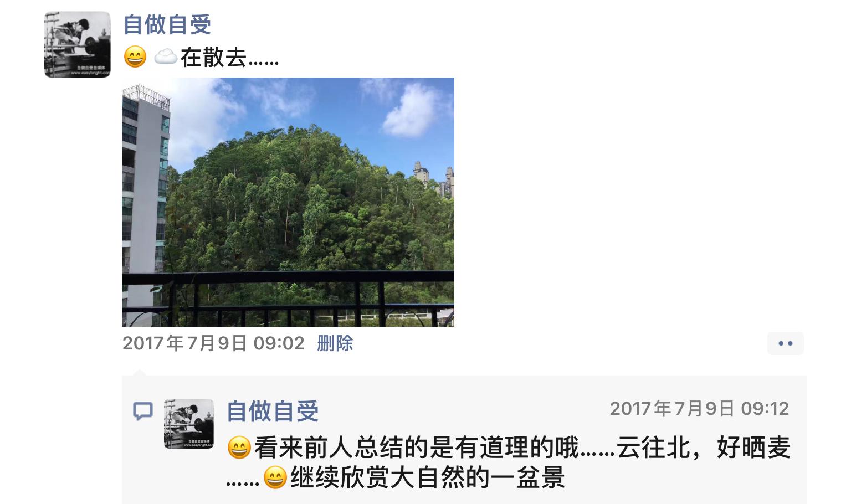The width and height of the screenshot is (851, 504).
Task: Select the post caption text 在散去……
Action: coord(229,57)
